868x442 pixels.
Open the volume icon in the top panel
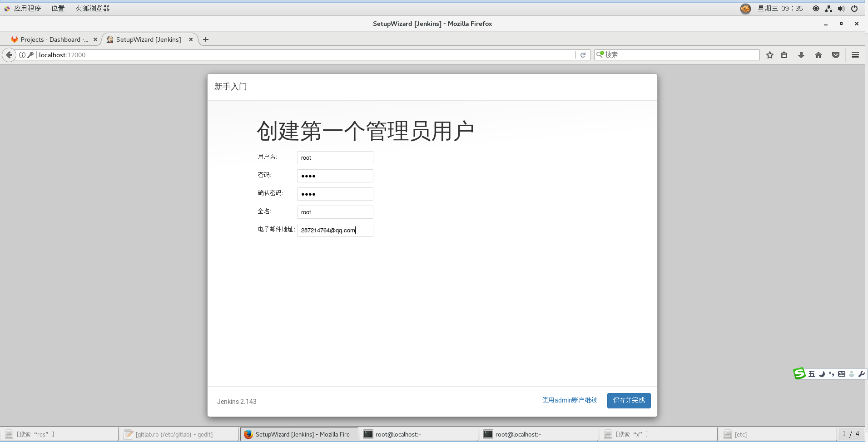(841, 8)
